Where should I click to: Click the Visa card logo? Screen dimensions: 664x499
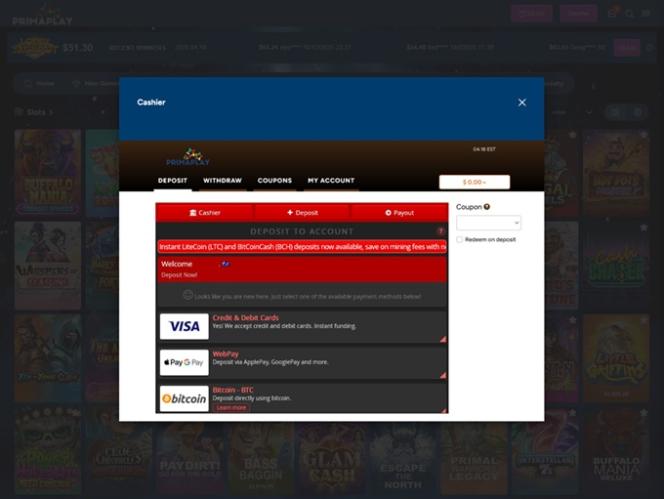click(184, 326)
